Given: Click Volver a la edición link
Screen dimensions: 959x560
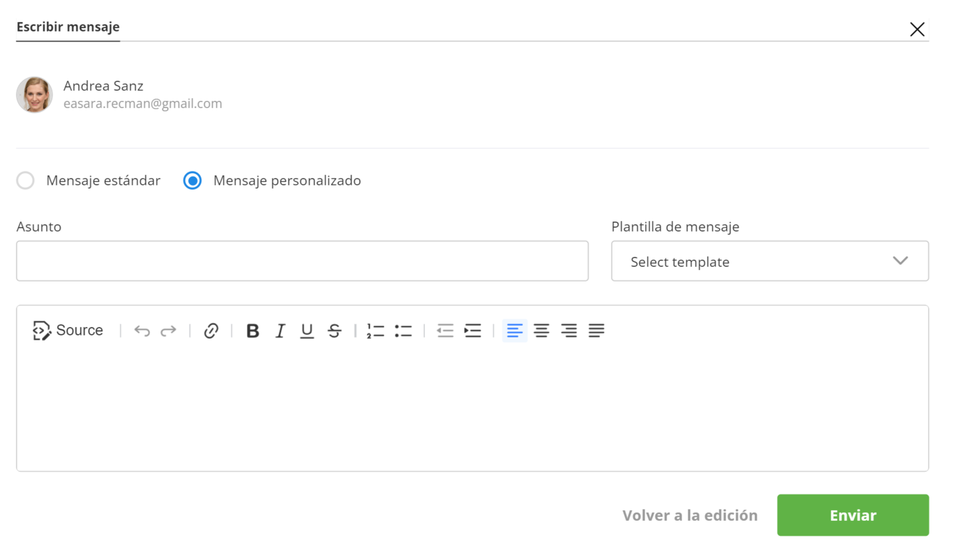Looking at the screenshot, I should click(689, 515).
